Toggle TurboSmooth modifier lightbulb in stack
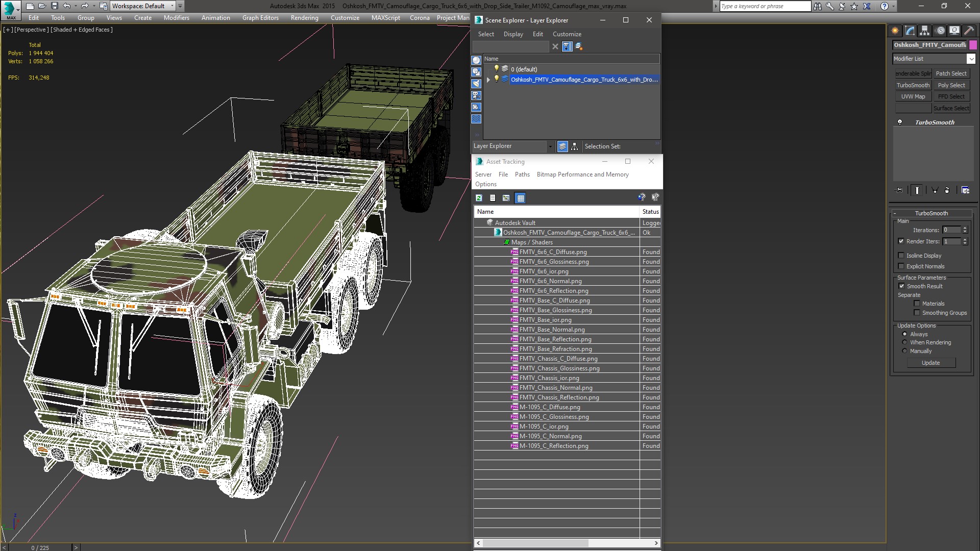 pyautogui.click(x=900, y=122)
